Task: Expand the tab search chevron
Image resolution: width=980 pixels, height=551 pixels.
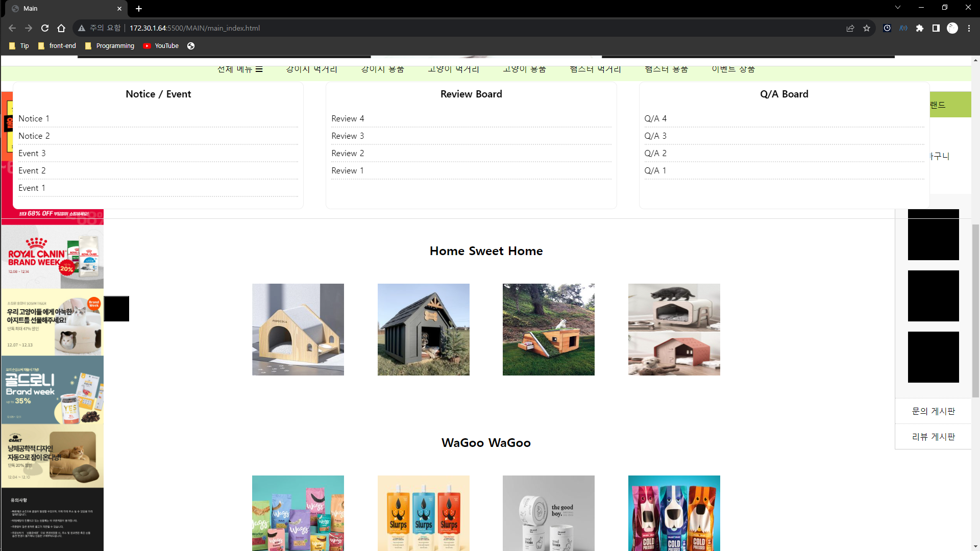Action: (x=898, y=7)
